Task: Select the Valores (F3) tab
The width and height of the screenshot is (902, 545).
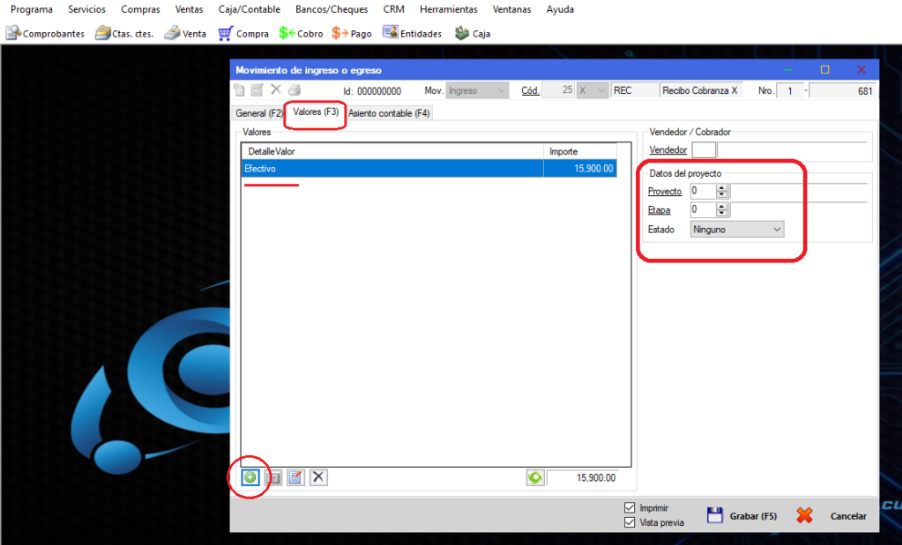Action: pos(316,112)
